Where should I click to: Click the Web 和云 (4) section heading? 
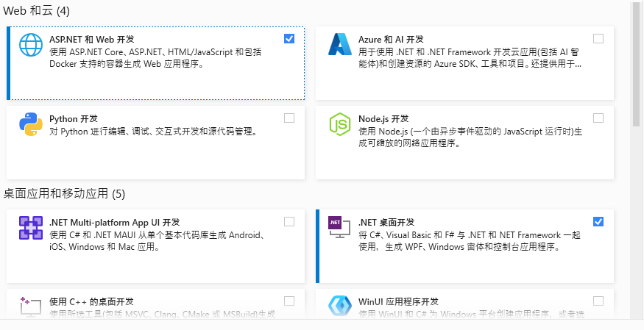tap(37, 11)
